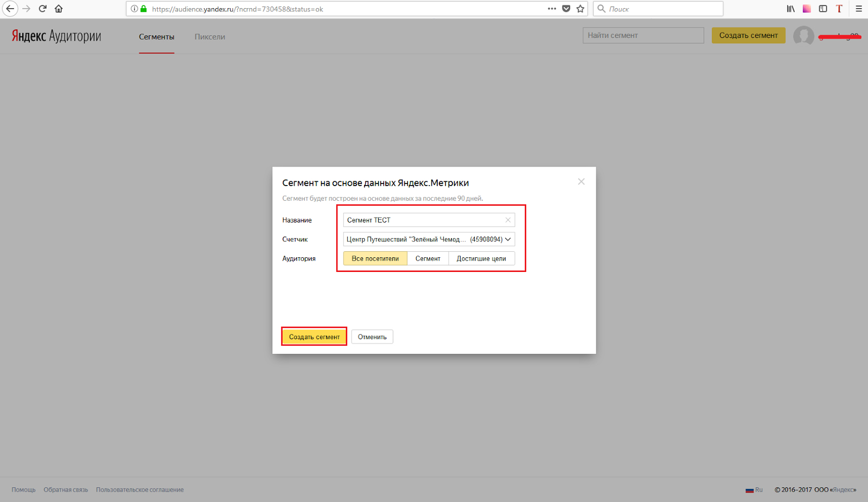Click Создать сегмент in the page header

pyautogui.click(x=749, y=35)
